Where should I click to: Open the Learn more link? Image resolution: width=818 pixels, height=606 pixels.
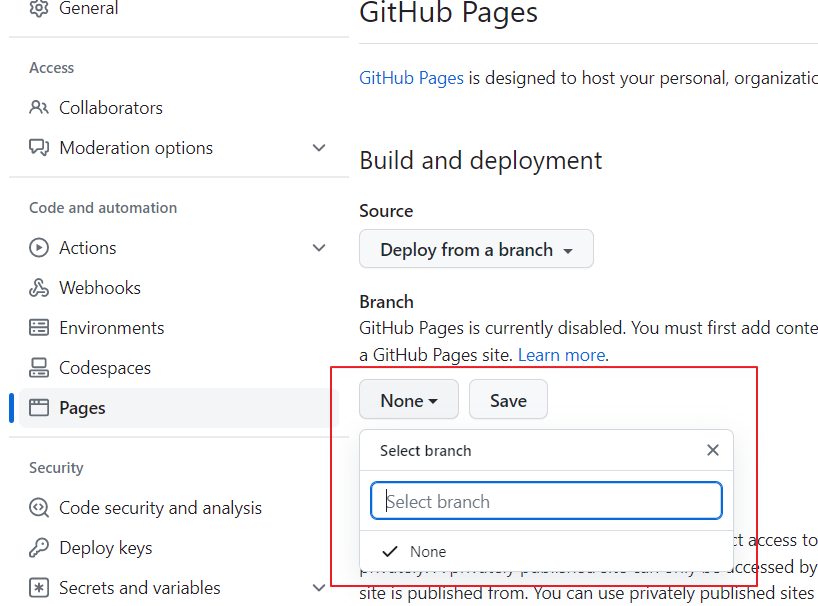click(561, 355)
